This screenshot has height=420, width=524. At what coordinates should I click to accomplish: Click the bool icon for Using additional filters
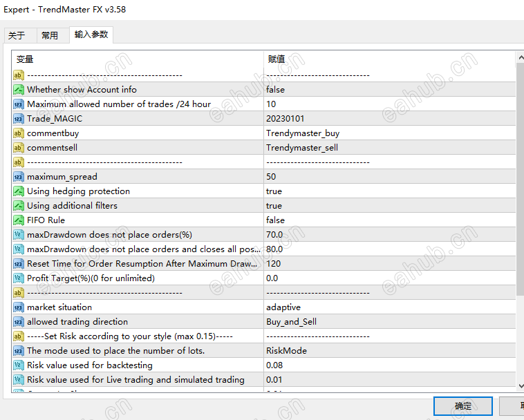pos(19,206)
